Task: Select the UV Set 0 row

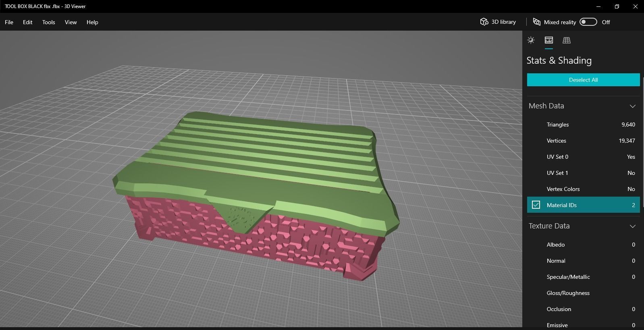Action: pyautogui.click(x=583, y=157)
